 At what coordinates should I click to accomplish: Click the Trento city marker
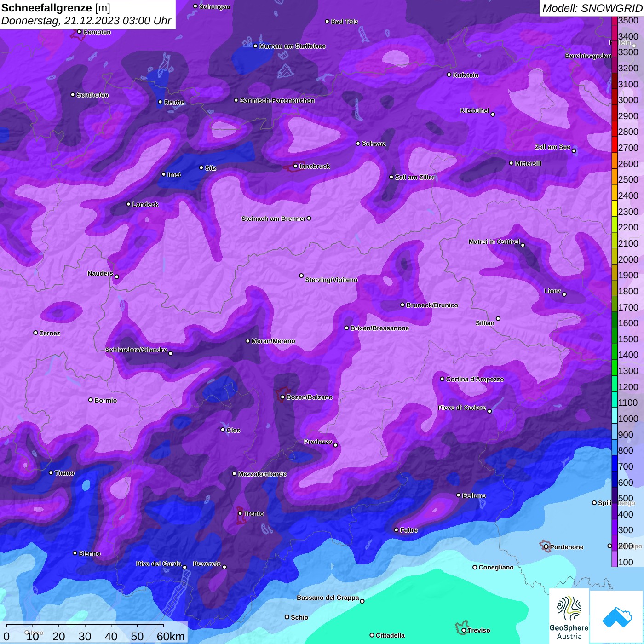coord(240,513)
